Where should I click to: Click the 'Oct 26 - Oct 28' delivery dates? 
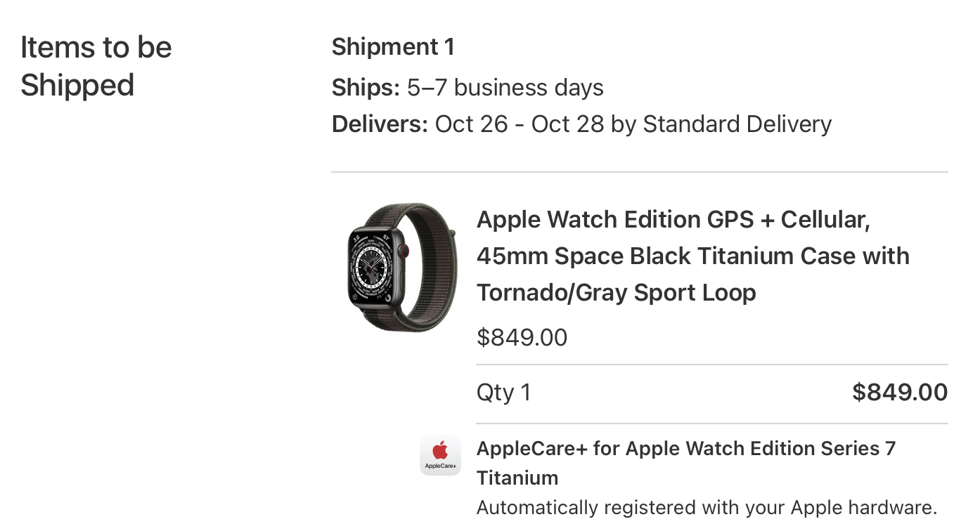520,124
